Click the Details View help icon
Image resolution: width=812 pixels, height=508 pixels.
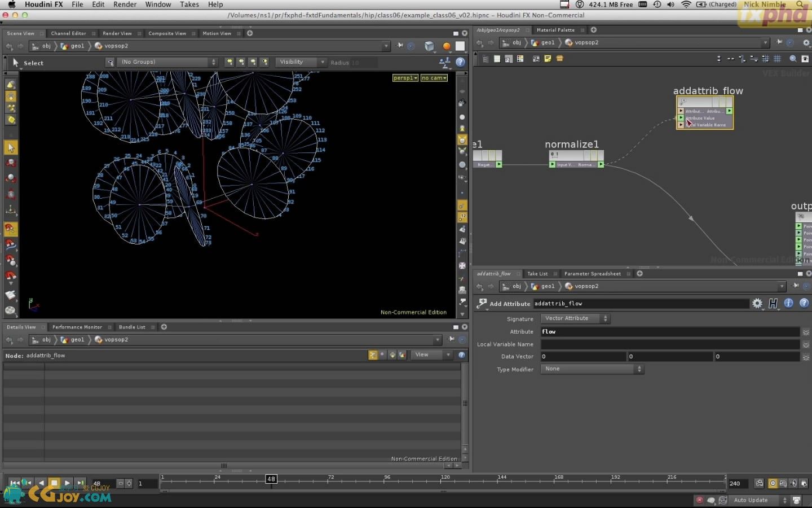tap(462, 355)
